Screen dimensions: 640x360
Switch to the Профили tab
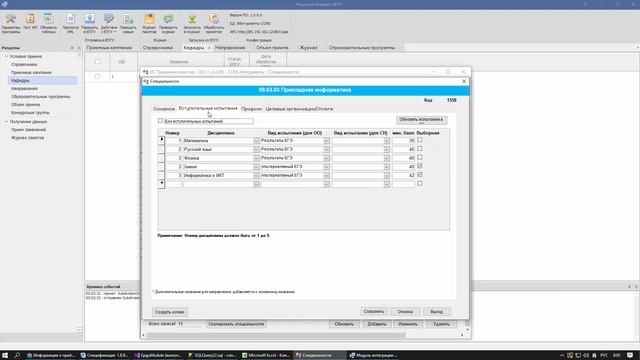click(251, 109)
